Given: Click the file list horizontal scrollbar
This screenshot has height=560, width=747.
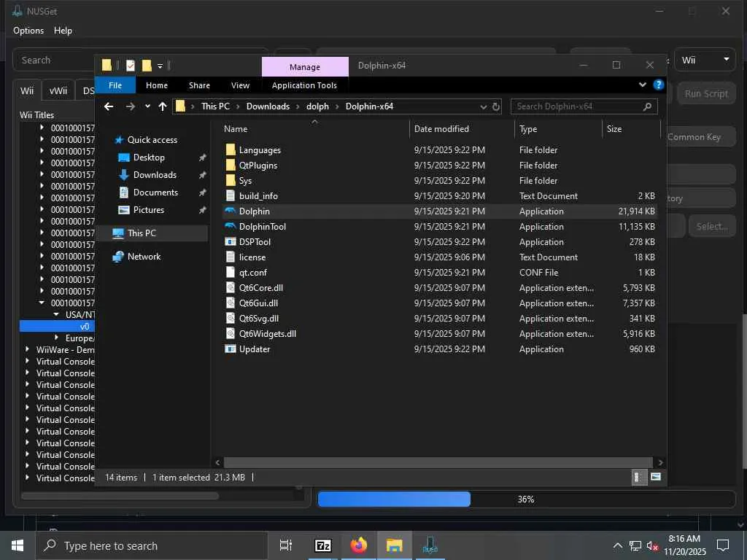Looking at the screenshot, I should 438,462.
